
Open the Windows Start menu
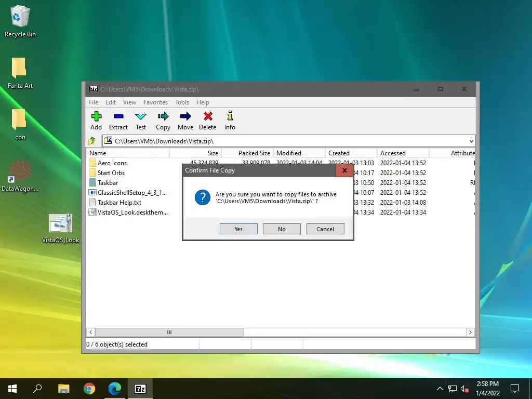(12, 389)
